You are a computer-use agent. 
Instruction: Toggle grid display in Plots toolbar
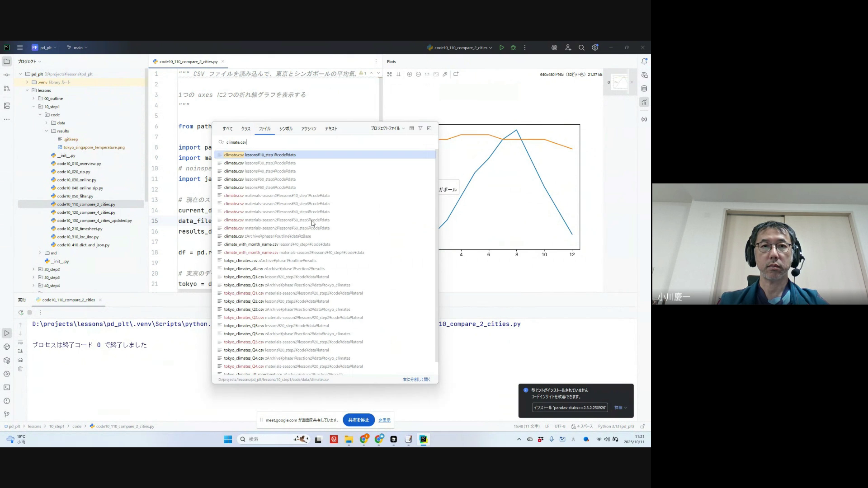click(398, 74)
